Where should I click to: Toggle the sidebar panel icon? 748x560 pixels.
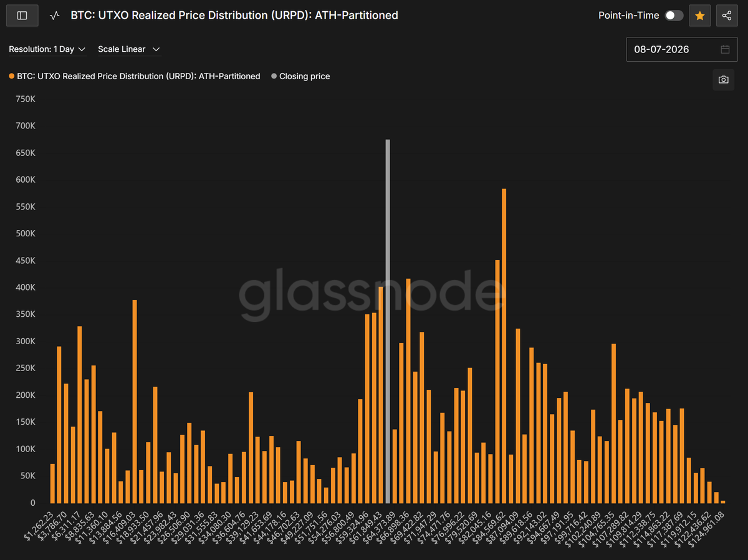pyautogui.click(x=22, y=16)
